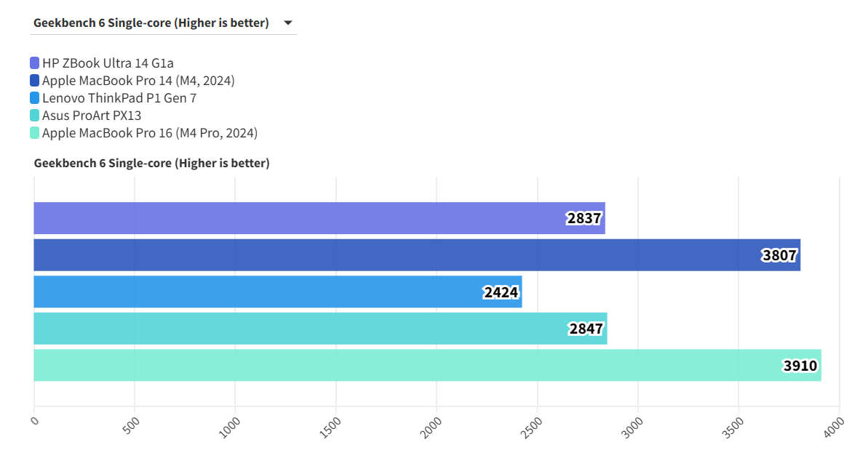Click the dropdown arrow next to benchmark selector
The width and height of the screenshot is (868, 450).
[288, 23]
